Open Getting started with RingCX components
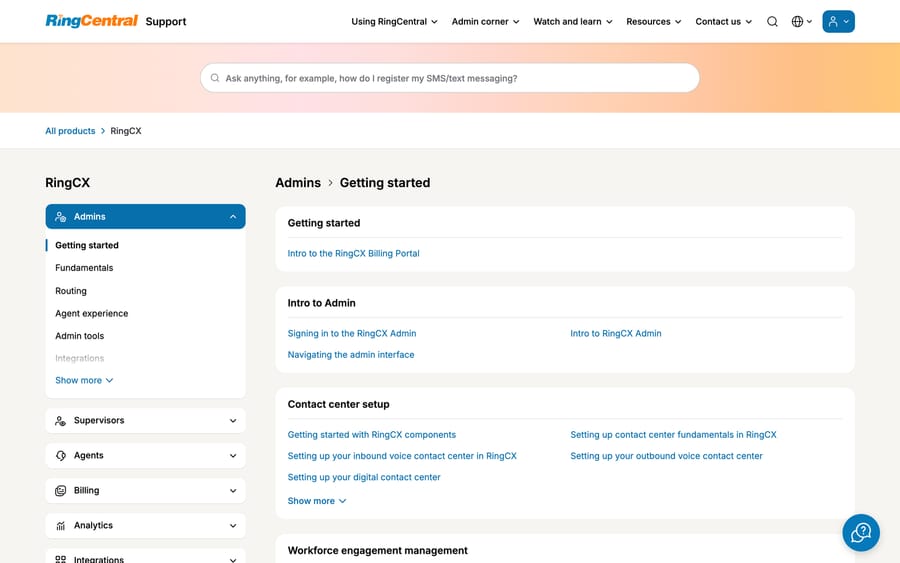The image size is (900, 563). pyautogui.click(x=371, y=435)
